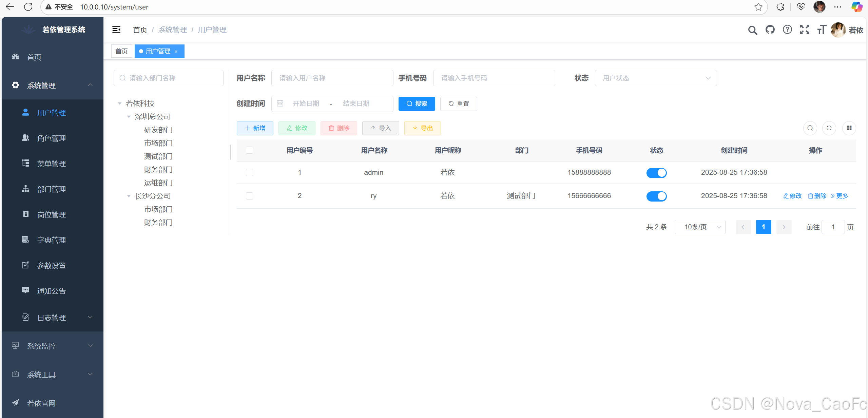Open browser Copilot icon
Screen dimensions: 868x418
pos(857,7)
